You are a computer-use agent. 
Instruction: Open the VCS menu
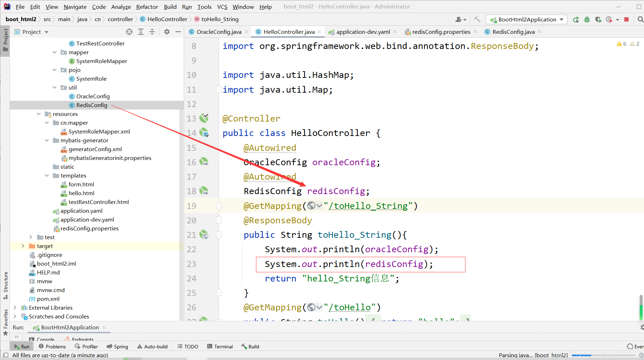222,7
